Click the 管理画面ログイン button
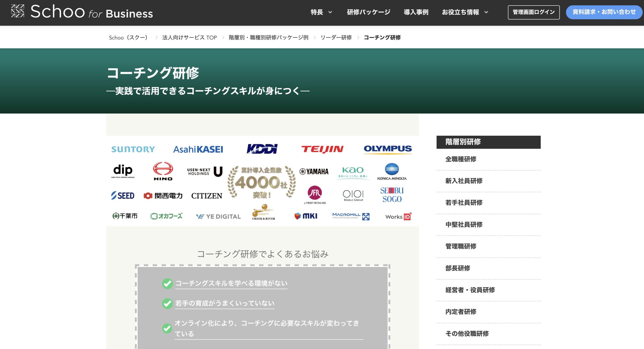 click(x=534, y=12)
